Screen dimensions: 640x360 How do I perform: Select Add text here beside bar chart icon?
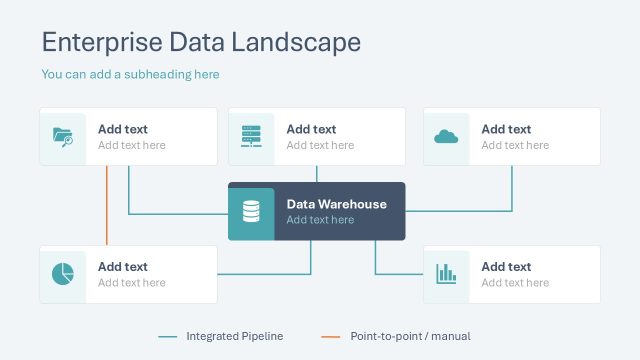click(x=516, y=283)
